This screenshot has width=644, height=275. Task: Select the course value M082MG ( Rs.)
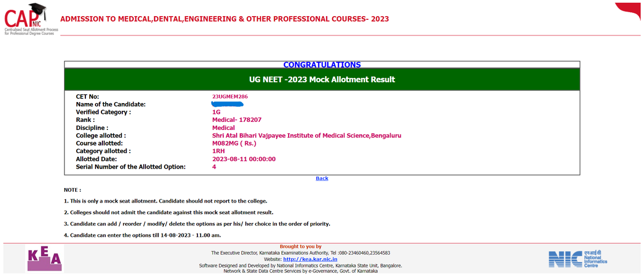pyautogui.click(x=234, y=143)
